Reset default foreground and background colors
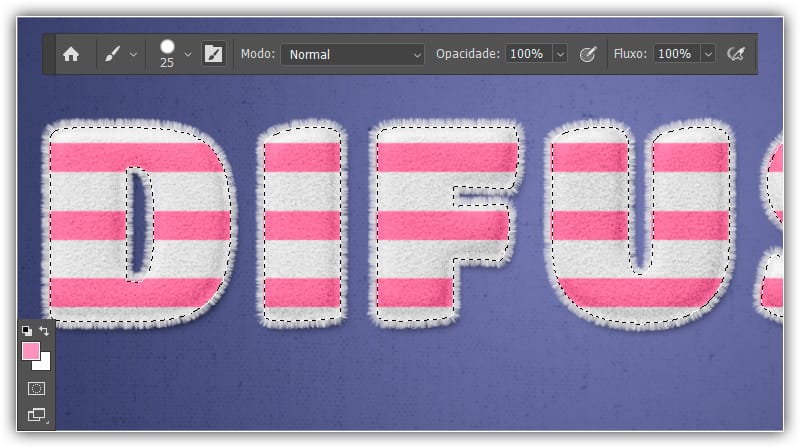The height and width of the screenshot is (448, 800). (x=27, y=331)
